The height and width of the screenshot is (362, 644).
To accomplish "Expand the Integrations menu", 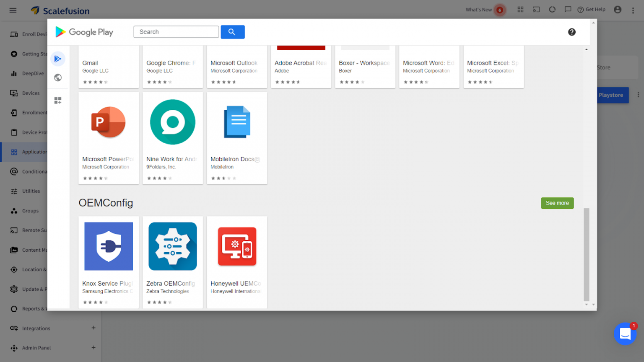I will [36, 328].
